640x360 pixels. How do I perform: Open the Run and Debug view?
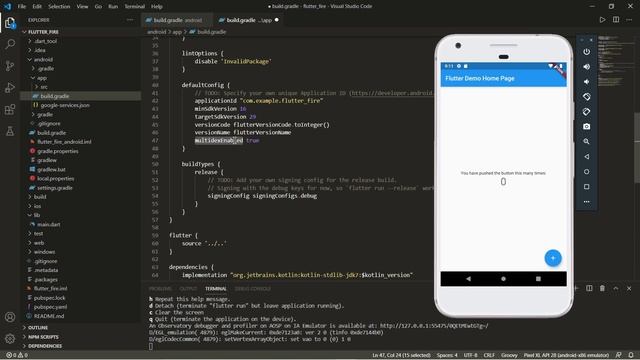(x=10, y=87)
